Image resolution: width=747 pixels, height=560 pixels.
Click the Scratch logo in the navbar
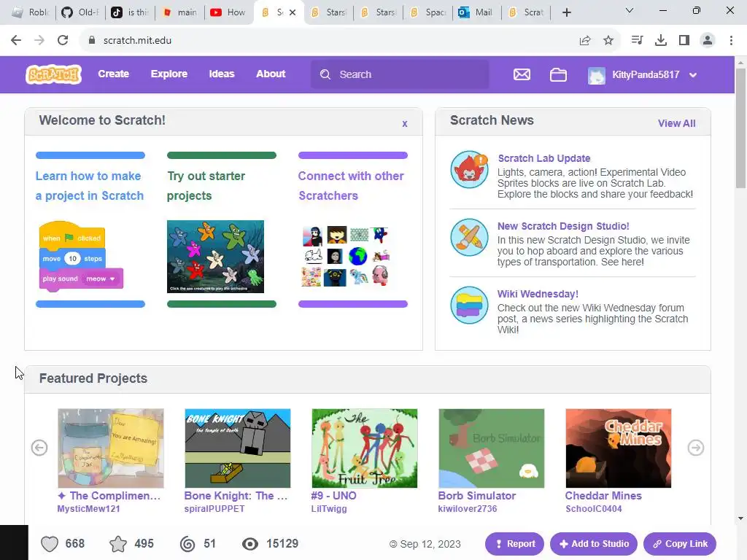[x=53, y=74]
